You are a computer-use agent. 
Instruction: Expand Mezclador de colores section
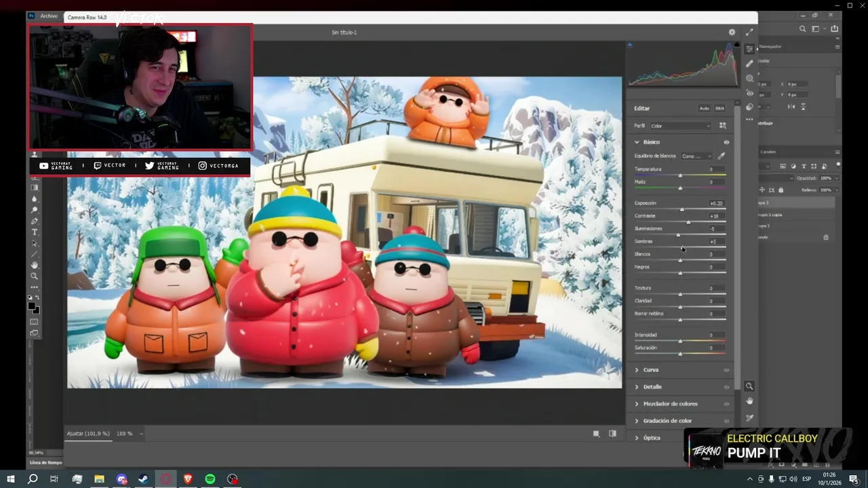point(637,404)
